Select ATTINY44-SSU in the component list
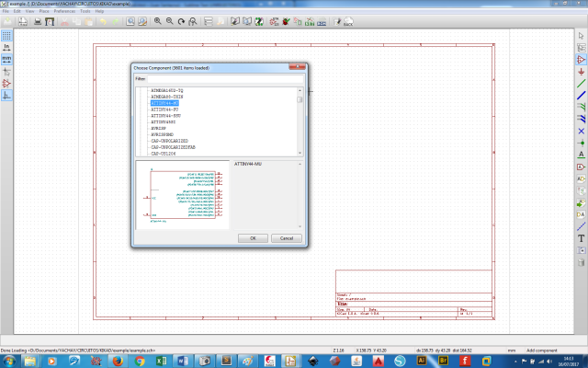This screenshot has height=368, width=588. (165, 116)
